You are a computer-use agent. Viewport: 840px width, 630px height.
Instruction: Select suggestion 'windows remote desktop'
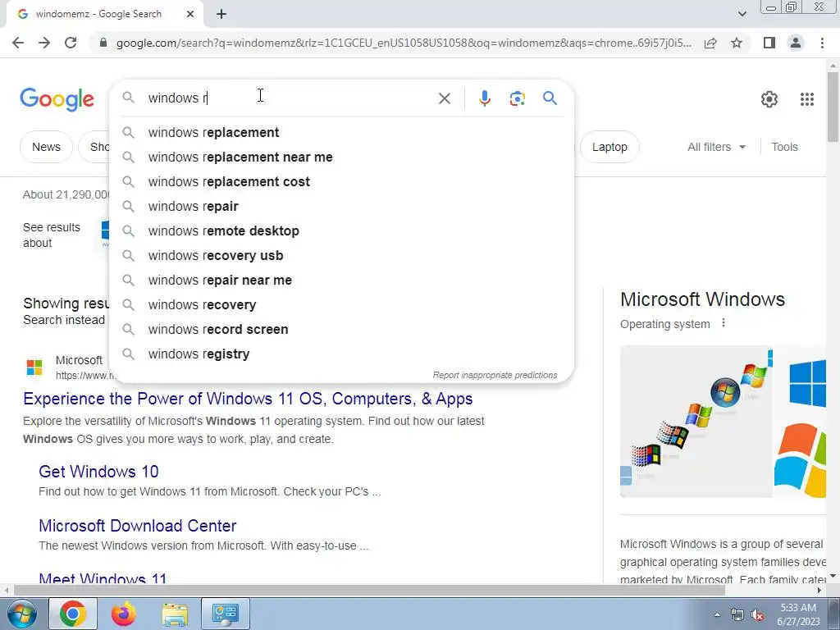[x=341, y=231]
